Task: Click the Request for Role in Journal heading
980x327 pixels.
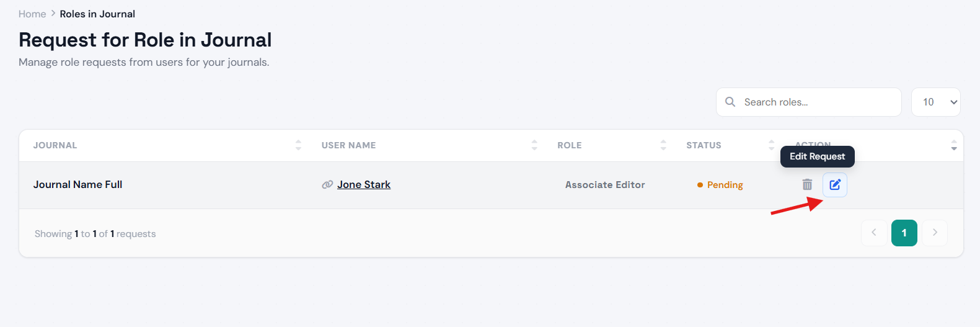Action: 145,40
